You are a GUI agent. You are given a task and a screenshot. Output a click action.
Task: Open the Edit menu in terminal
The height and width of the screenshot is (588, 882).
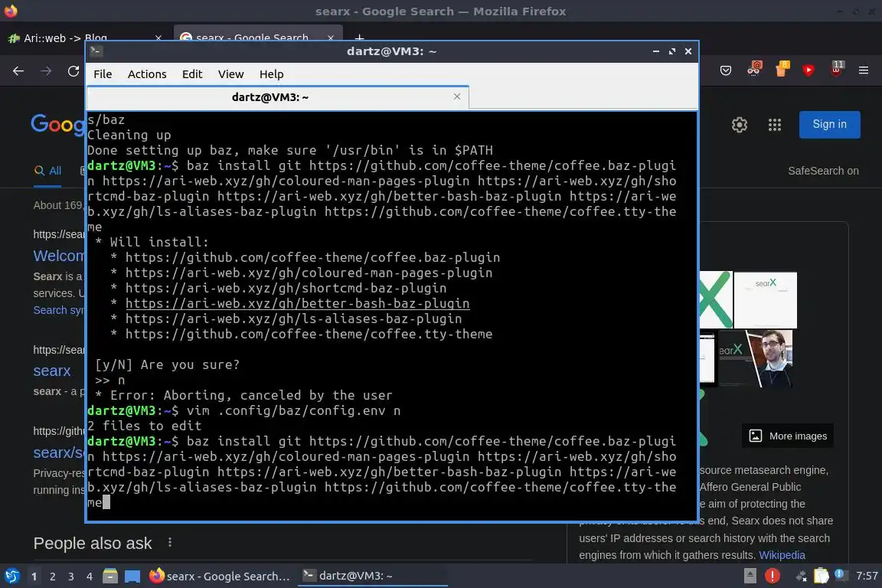click(192, 73)
